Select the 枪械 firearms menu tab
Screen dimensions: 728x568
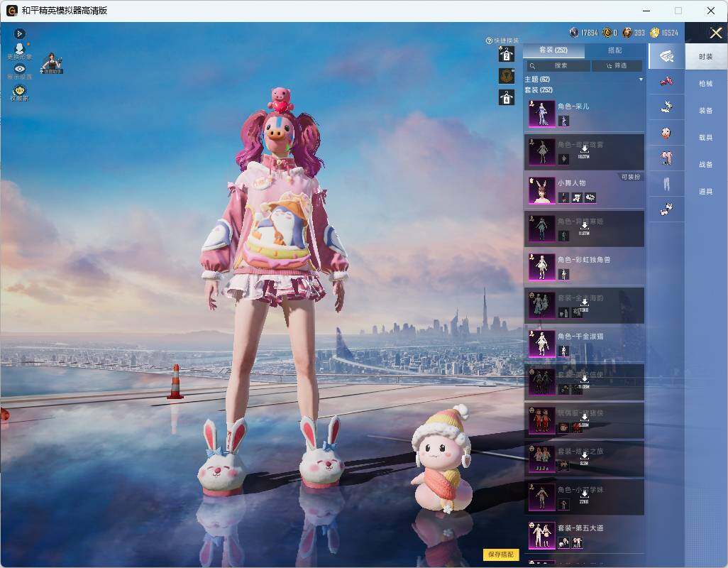[x=706, y=84]
